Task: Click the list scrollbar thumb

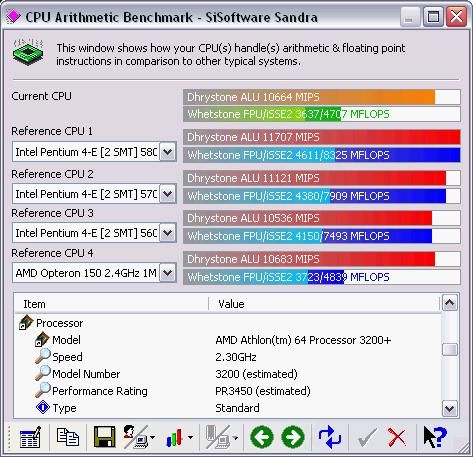Action: pos(450,350)
